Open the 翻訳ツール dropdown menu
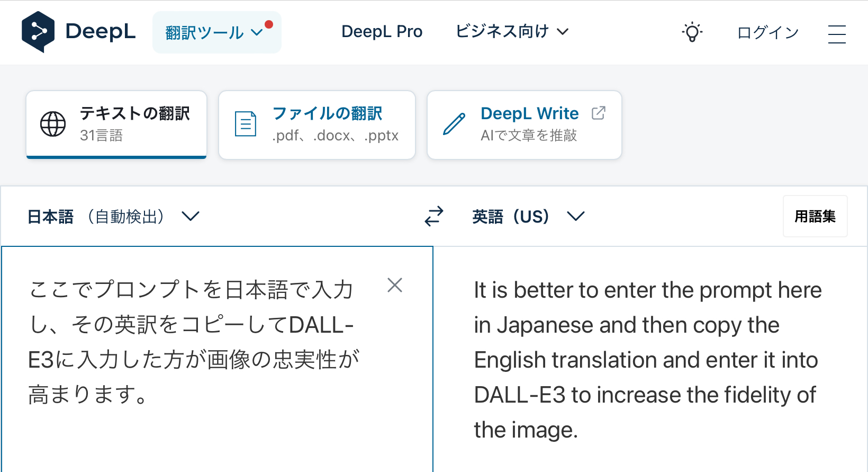The height and width of the screenshot is (472, 868). [x=217, y=32]
